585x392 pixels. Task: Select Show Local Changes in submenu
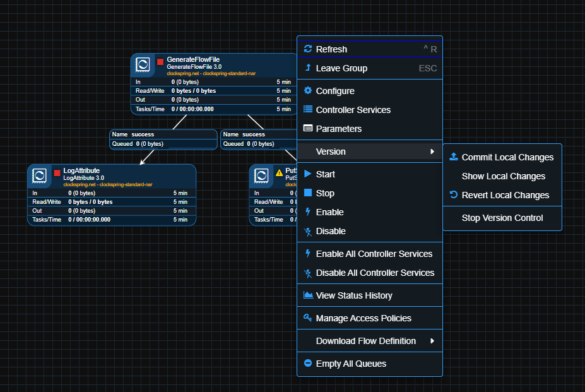503,176
